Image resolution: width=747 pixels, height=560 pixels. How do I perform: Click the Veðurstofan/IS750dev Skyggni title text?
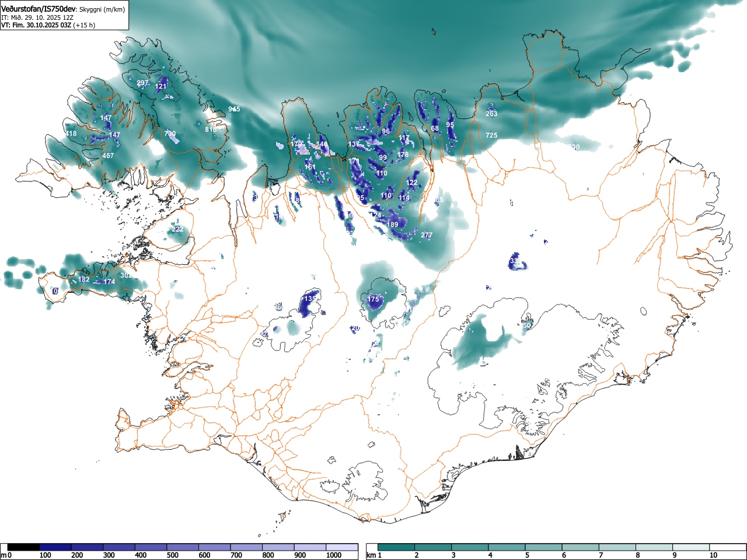63,9
